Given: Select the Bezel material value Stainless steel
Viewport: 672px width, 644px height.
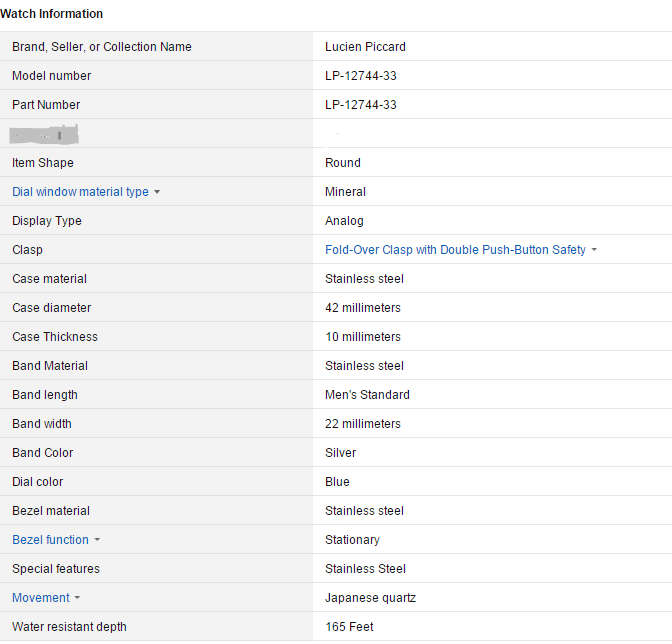Looking at the screenshot, I should tap(364, 511).
